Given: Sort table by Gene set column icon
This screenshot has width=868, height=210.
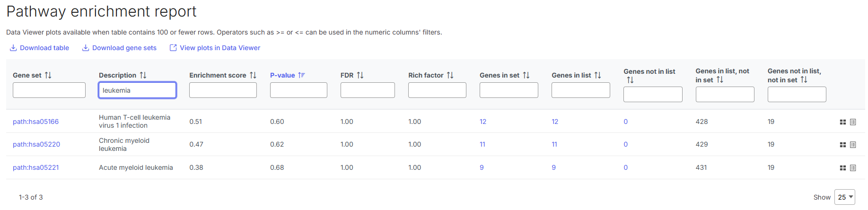Looking at the screenshot, I should 48,75.
